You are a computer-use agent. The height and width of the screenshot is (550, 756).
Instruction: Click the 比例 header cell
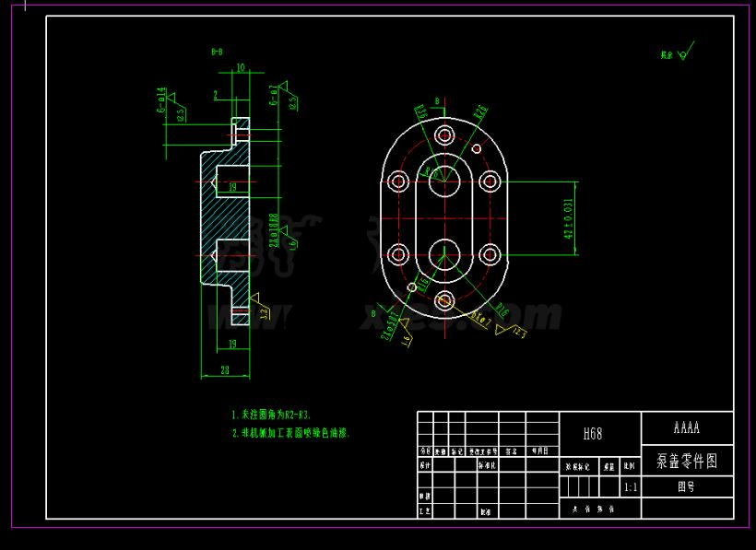coord(629,466)
